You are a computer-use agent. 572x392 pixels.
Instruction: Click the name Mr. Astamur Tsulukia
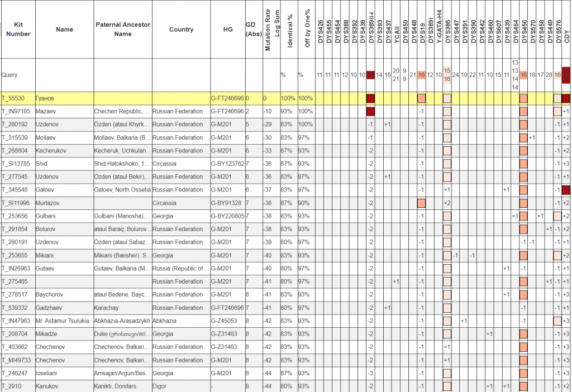(63, 321)
